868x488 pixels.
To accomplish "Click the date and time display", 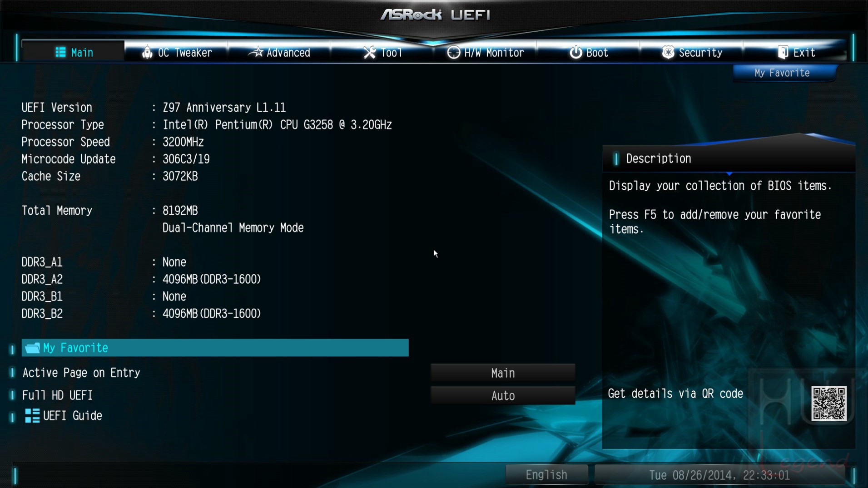I will 719,475.
